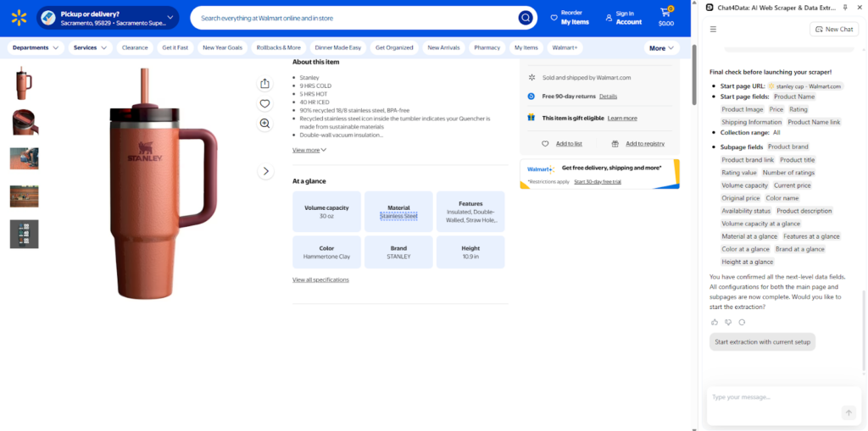Screen dimensions: 868x431
Task: Click the Height 10.9 in tile
Action: [x=470, y=252]
